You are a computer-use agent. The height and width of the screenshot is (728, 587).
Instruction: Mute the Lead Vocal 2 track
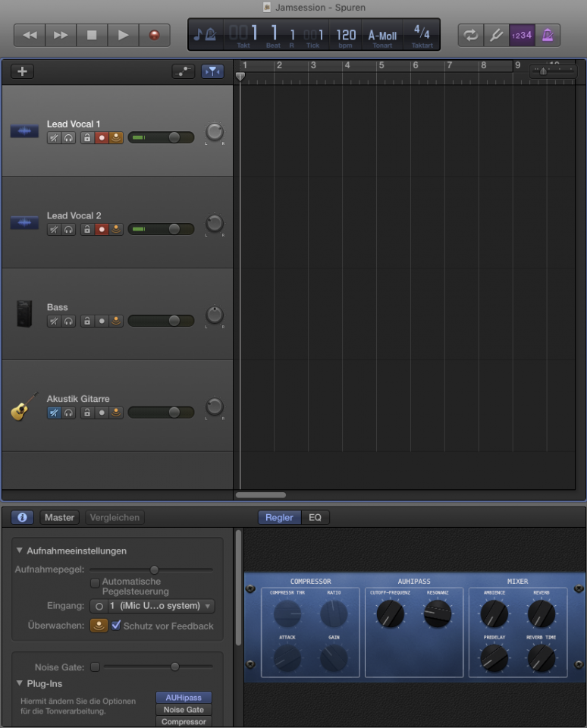55,229
